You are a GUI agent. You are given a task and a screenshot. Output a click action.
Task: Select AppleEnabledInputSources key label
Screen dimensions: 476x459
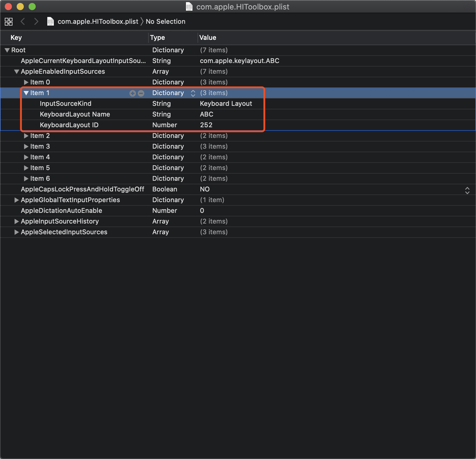click(63, 71)
